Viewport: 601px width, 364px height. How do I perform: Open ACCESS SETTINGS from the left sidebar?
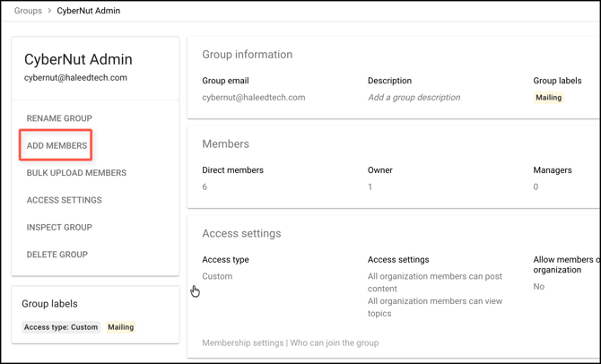point(64,200)
